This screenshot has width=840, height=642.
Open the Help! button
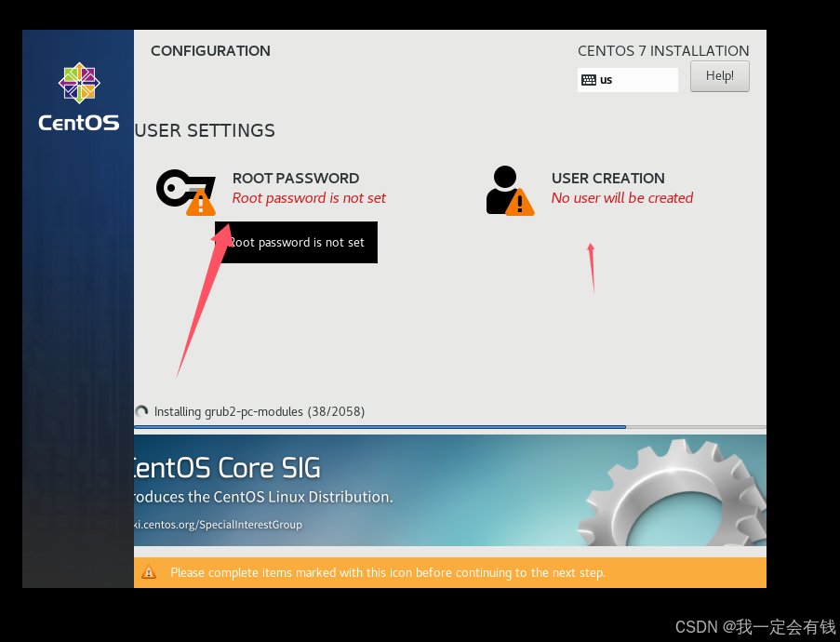tap(719, 76)
